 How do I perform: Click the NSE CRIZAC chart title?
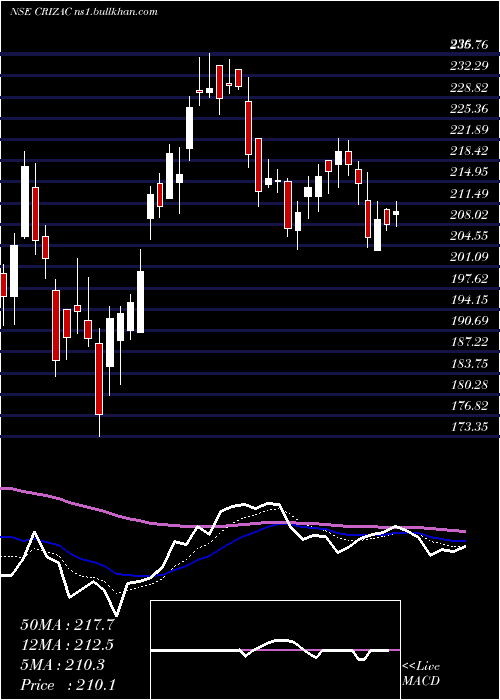[83, 12]
